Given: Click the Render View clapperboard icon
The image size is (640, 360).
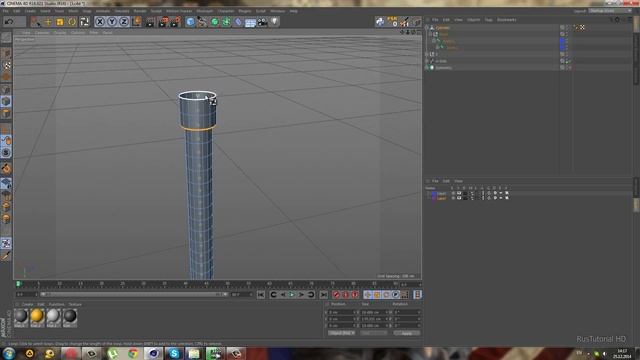Looking at the screenshot, I should coord(151,21).
